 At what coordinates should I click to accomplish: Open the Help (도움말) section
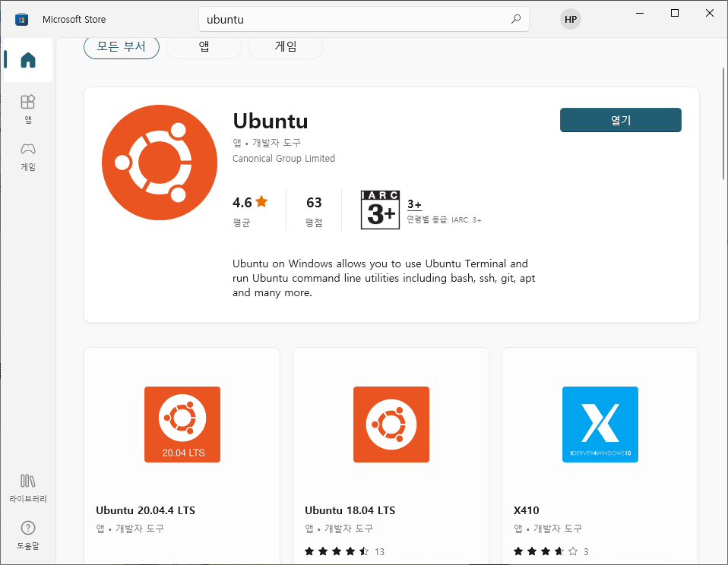pyautogui.click(x=28, y=535)
